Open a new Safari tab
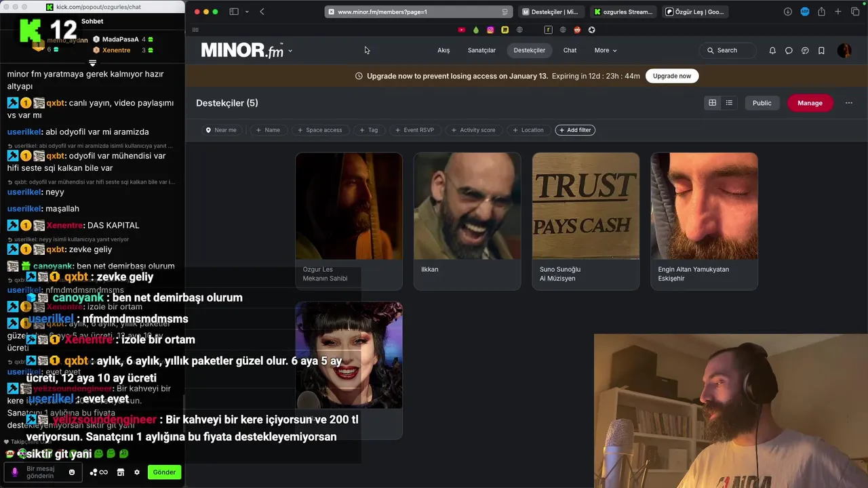 point(838,12)
